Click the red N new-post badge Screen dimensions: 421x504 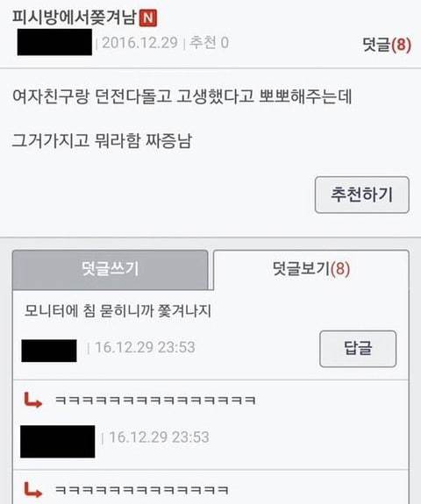tap(148, 18)
